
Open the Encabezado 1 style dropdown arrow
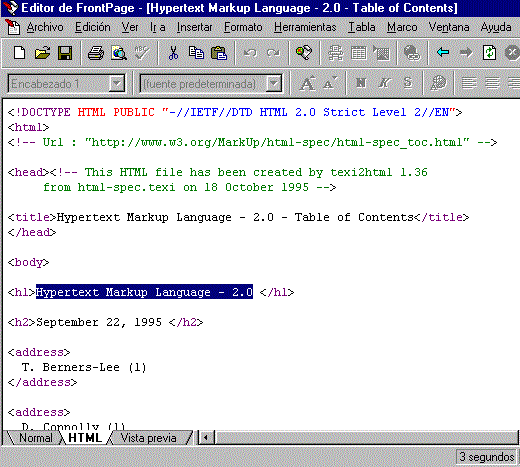click(x=117, y=83)
